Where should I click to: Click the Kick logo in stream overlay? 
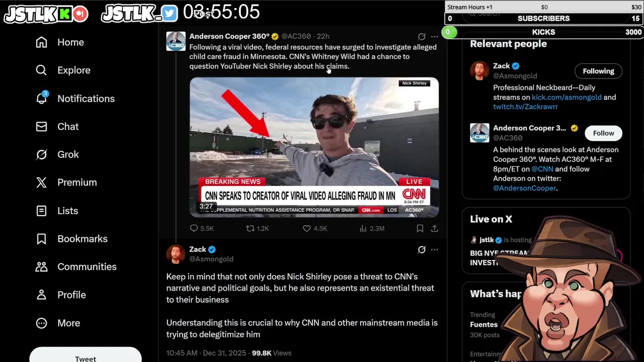click(x=64, y=14)
